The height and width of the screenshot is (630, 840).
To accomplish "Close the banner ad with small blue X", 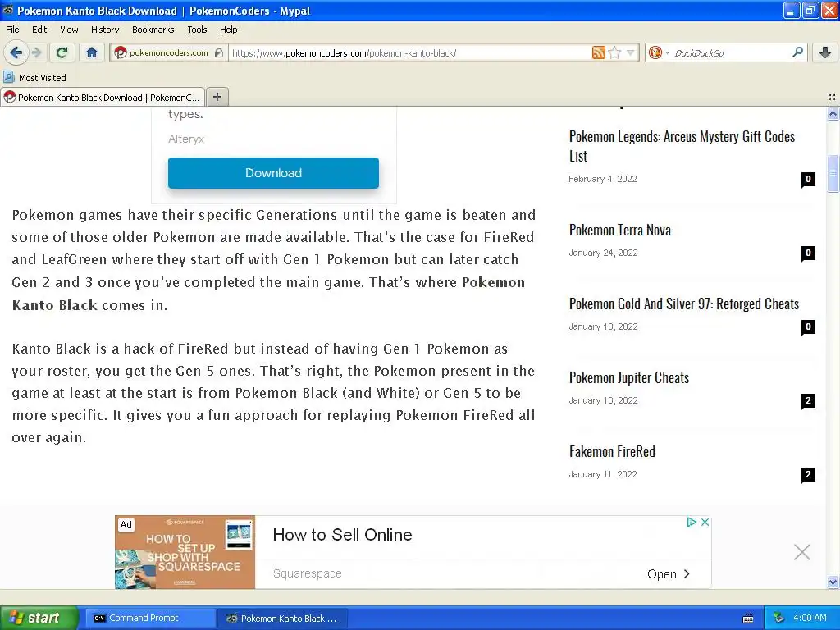I will (x=705, y=522).
